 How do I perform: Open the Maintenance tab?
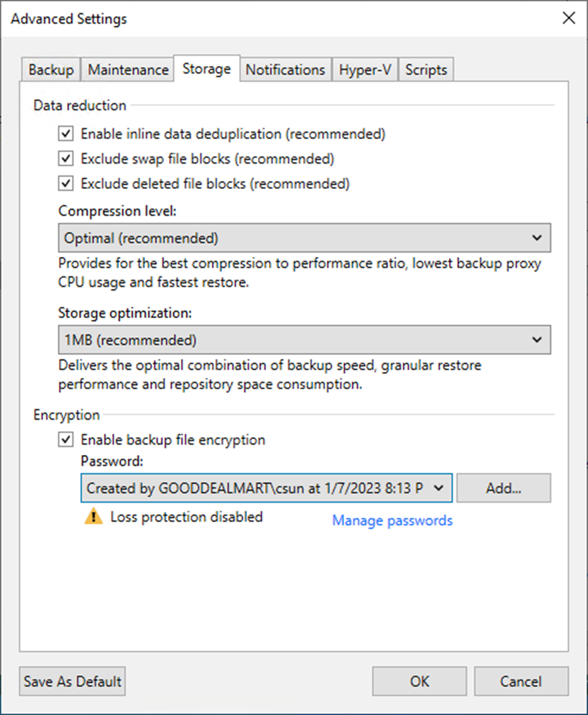[128, 70]
